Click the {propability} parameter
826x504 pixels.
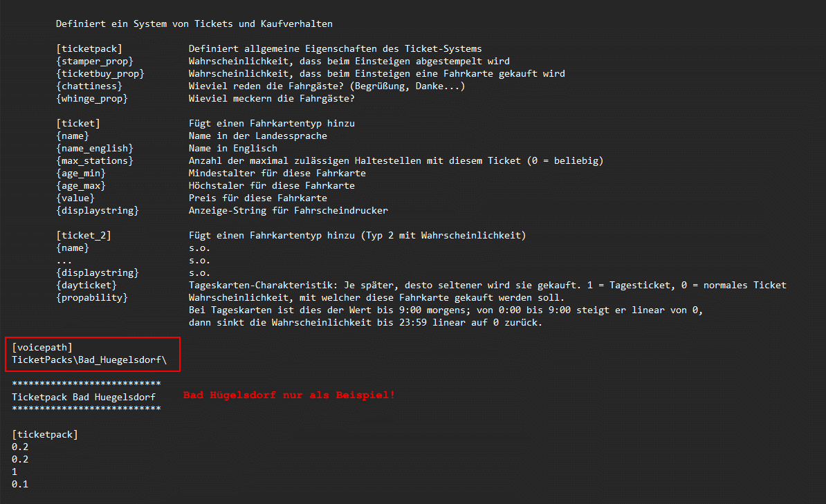91,297
